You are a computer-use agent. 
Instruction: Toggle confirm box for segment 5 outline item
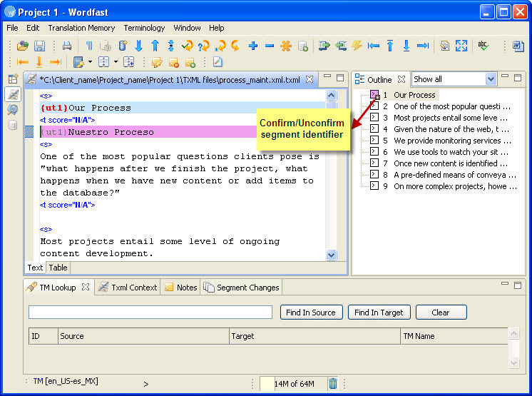click(374, 140)
